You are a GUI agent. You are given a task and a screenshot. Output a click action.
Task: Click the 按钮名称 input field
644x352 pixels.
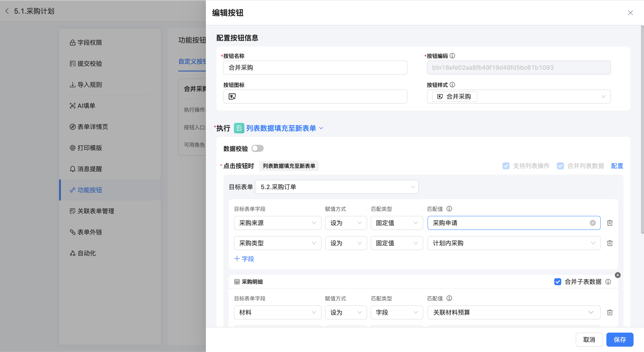point(315,68)
